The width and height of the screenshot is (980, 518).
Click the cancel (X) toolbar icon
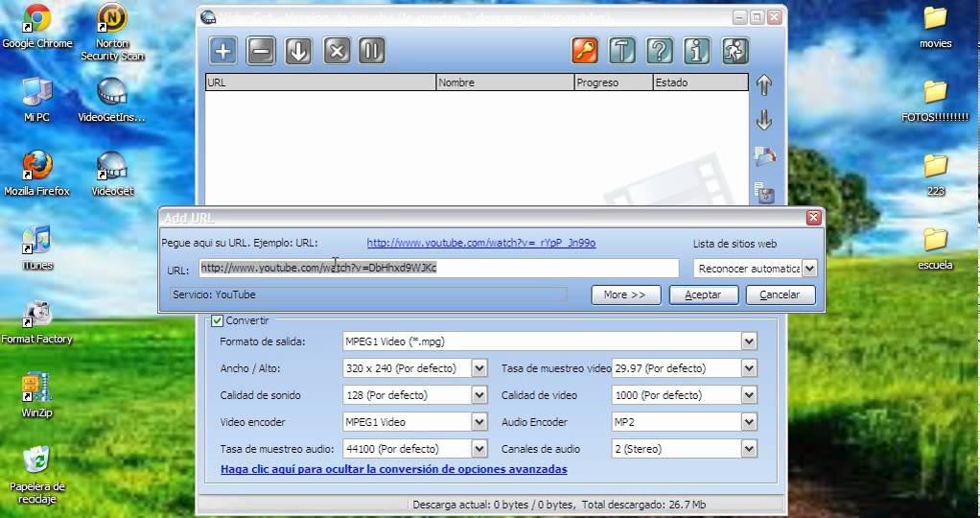pyautogui.click(x=337, y=51)
